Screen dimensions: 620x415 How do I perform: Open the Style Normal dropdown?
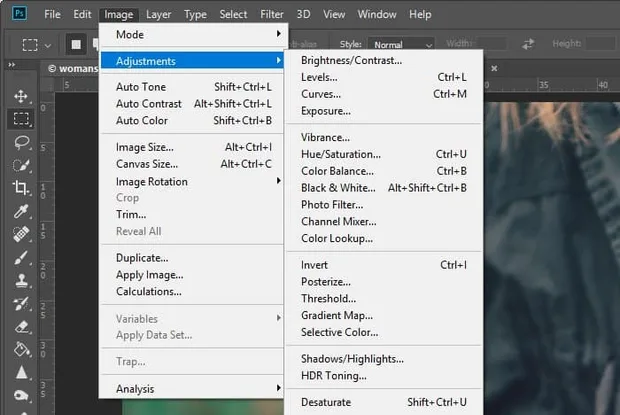pos(401,45)
